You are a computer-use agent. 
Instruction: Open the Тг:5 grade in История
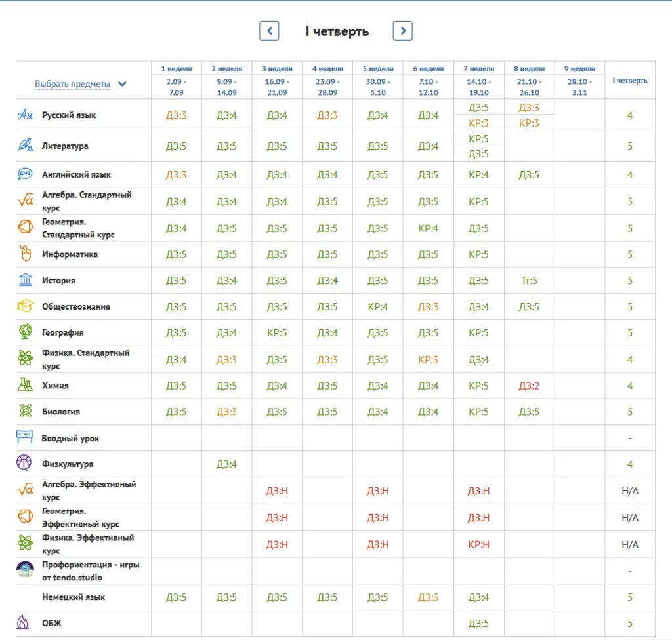pos(529,281)
